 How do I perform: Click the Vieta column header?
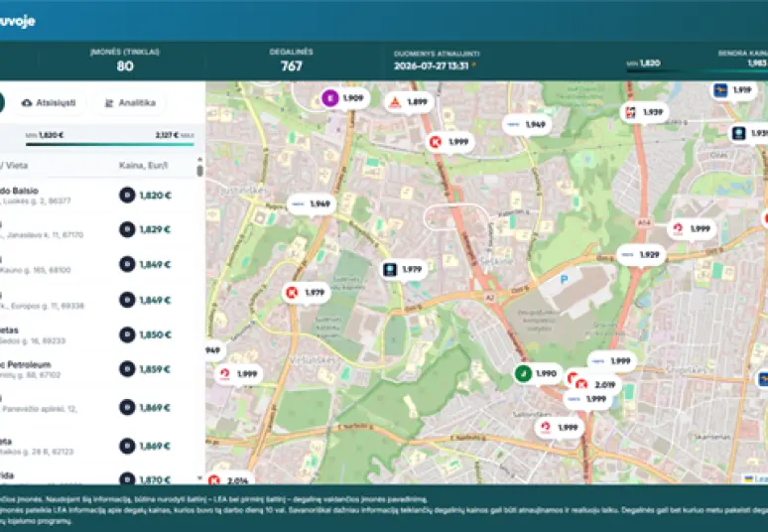(x=14, y=166)
